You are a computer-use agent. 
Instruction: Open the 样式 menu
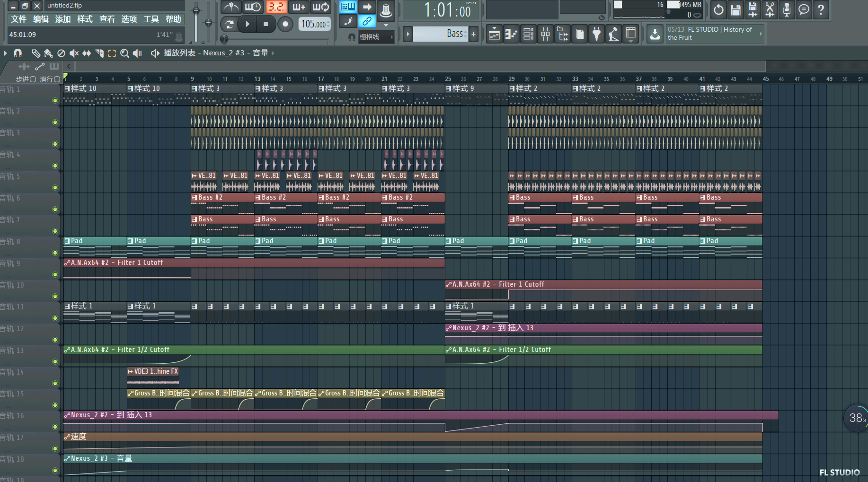click(85, 19)
